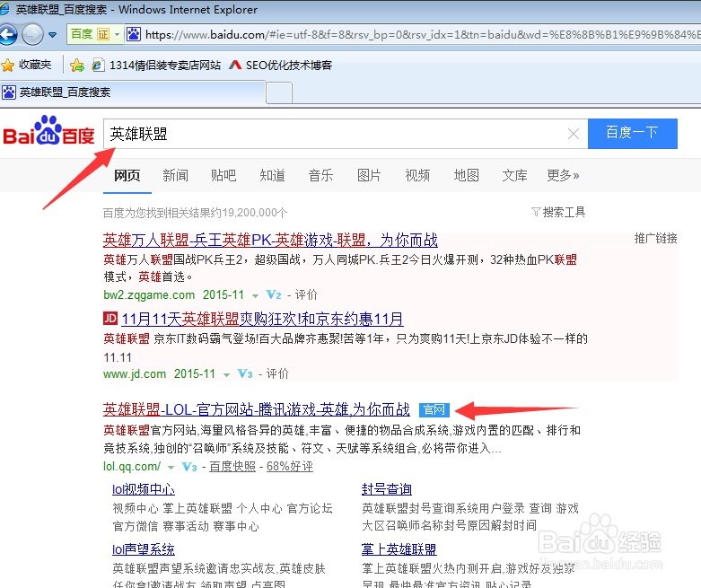Open the 封号查询 sublink

tap(387, 489)
